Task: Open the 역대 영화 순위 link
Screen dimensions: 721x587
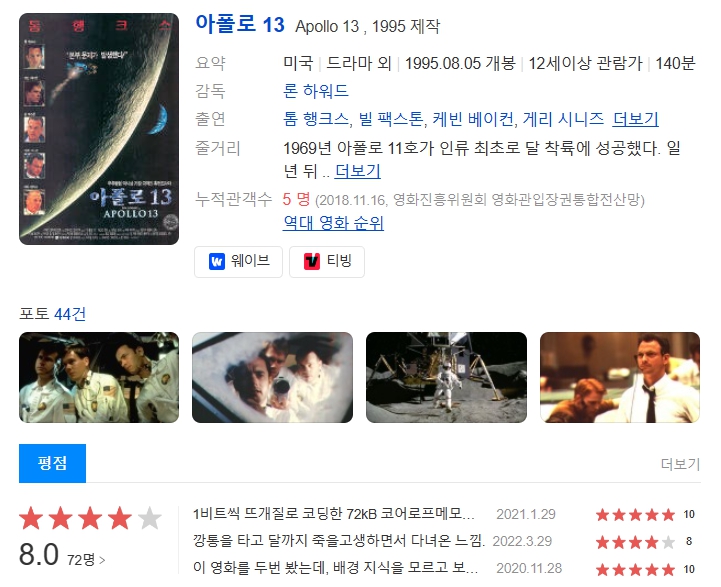Action: pyautogui.click(x=333, y=223)
